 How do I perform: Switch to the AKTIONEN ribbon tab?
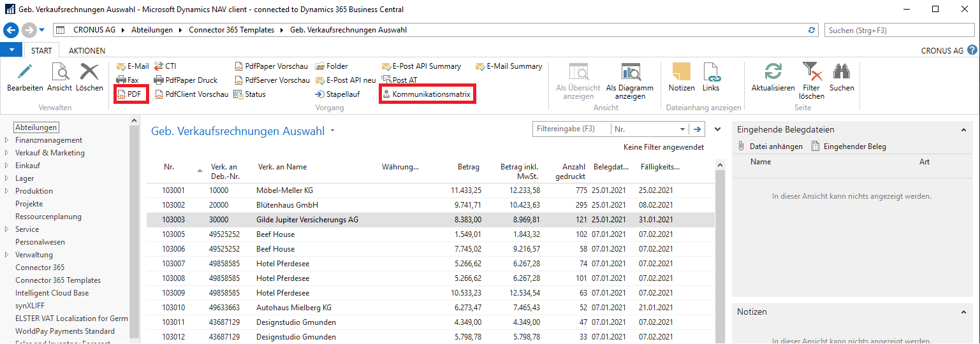[x=87, y=50]
